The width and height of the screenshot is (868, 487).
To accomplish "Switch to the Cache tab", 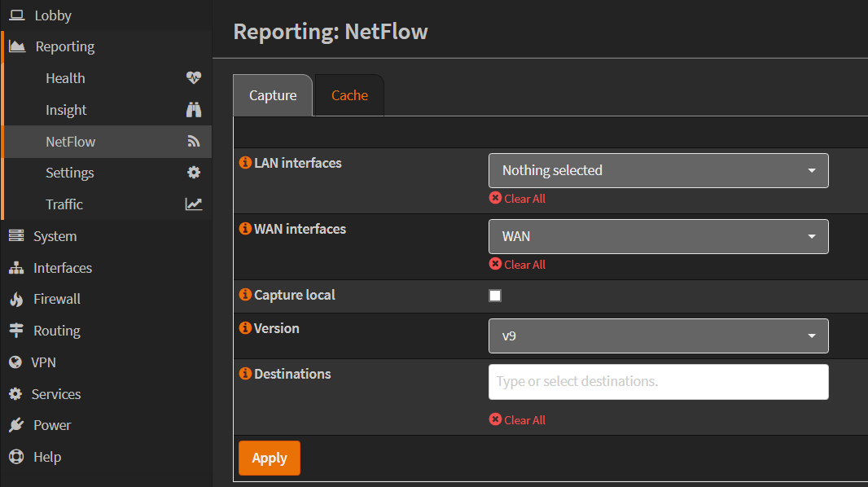I will (349, 95).
